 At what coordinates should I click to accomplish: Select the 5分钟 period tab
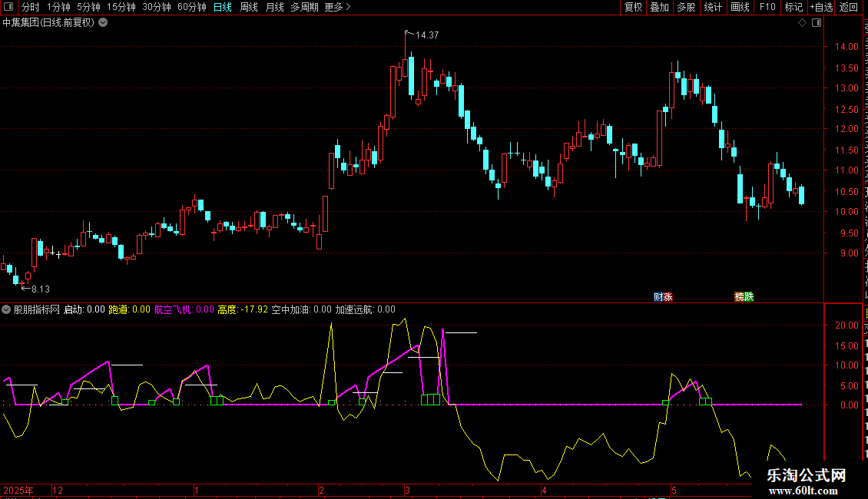88,7
